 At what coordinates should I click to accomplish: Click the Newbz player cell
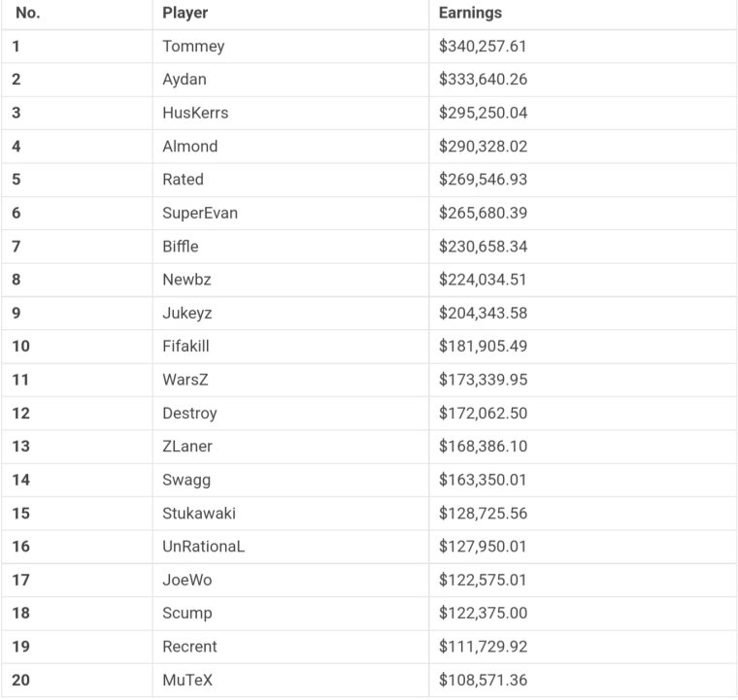(186, 280)
